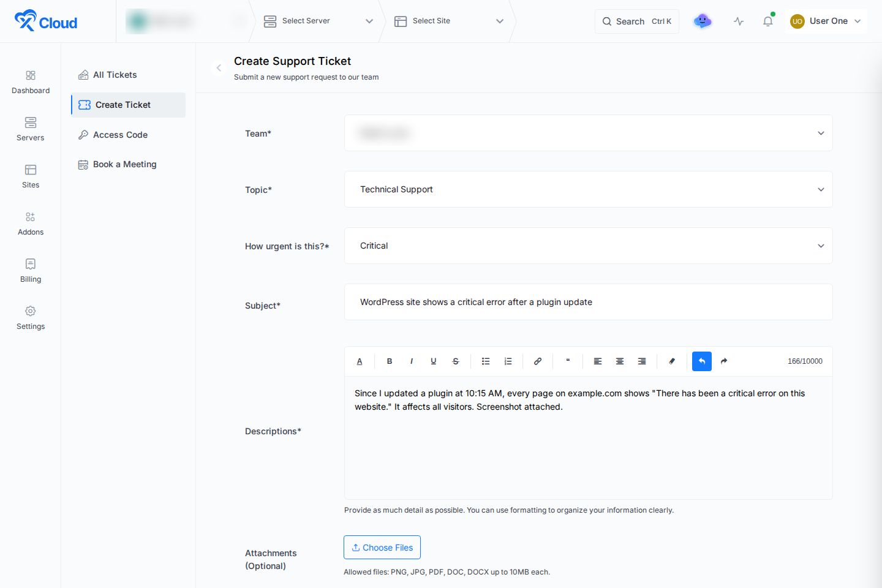Open Settings in left sidebar

[31, 318]
